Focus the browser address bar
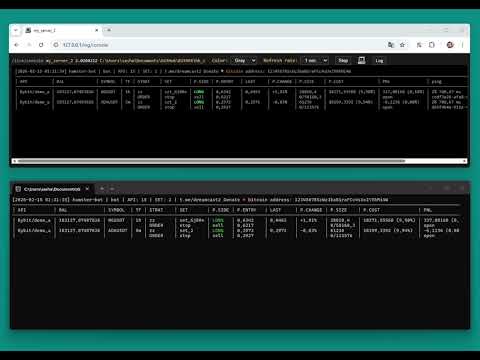The image size is (480, 360). [220, 45]
